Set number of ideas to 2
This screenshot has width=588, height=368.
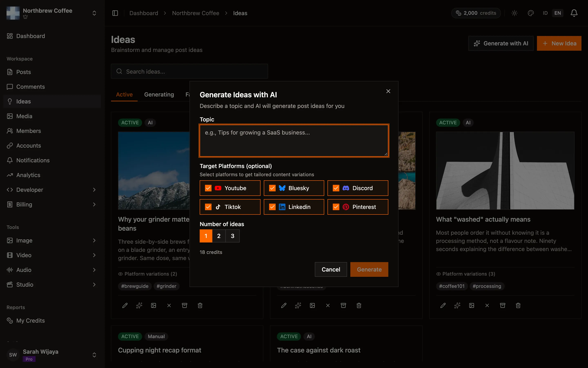point(219,236)
